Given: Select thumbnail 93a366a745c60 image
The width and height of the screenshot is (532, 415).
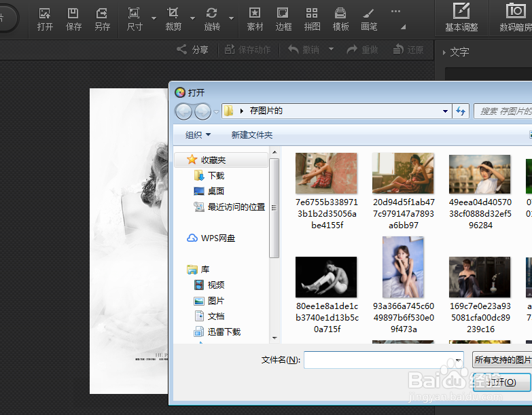Looking at the screenshot, I should pyautogui.click(x=403, y=267).
